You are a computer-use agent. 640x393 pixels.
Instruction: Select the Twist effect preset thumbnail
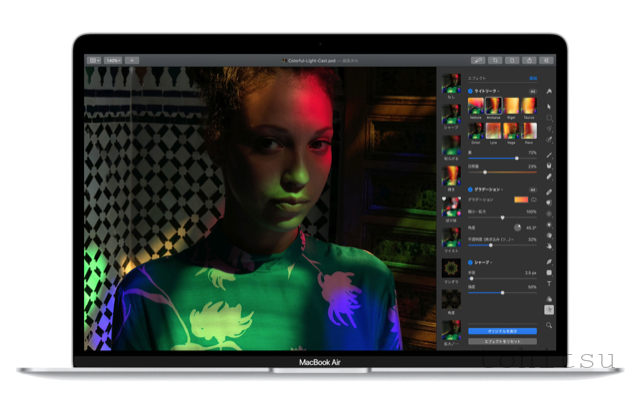[x=451, y=238]
